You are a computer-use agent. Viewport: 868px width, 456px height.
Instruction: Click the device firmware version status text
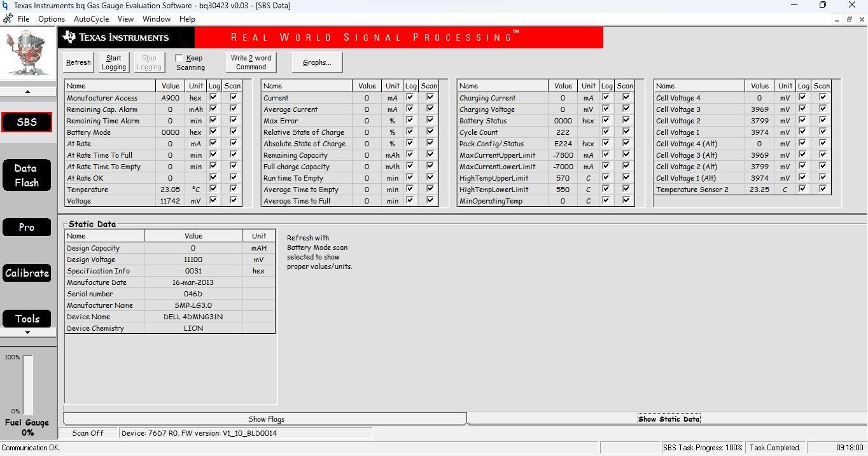click(245, 433)
